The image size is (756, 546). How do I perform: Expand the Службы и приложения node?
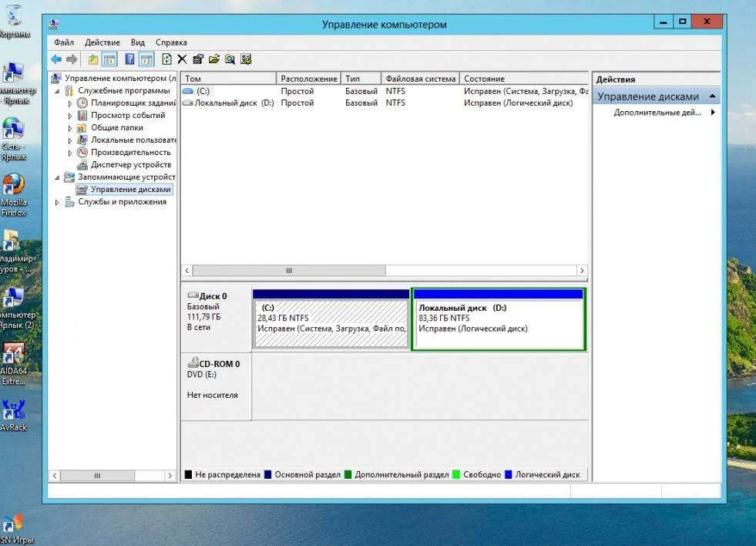57,202
